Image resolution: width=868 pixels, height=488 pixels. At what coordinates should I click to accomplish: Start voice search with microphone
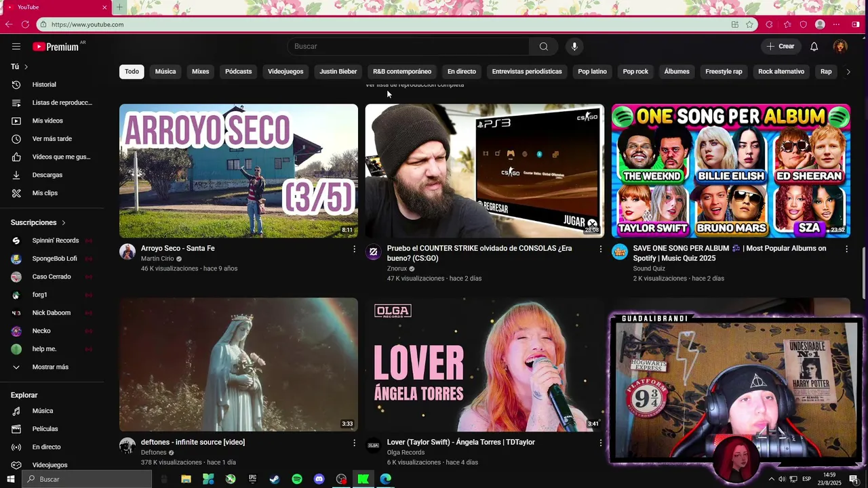(x=574, y=46)
